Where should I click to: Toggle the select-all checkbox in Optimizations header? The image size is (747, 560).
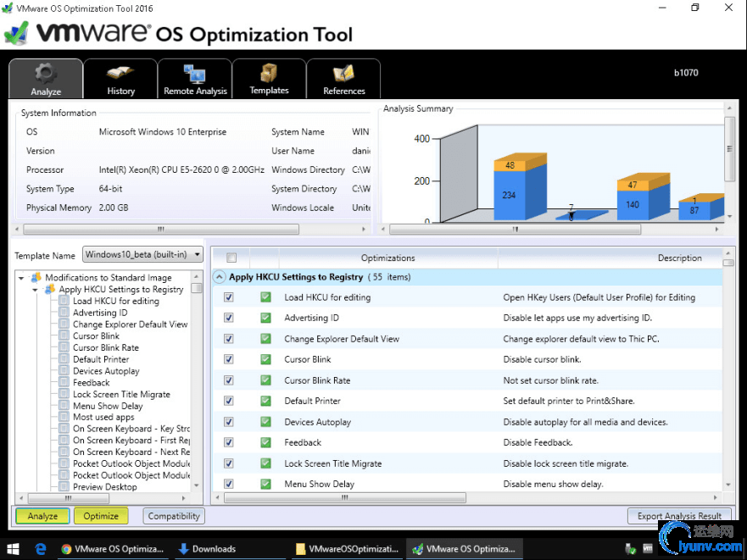coord(231,258)
